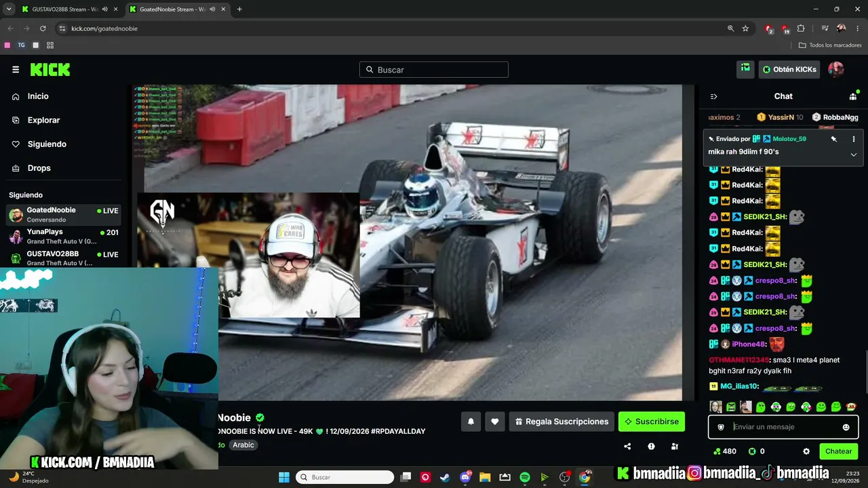
Task: Collapse the chat panel arrow
Action: 713,96
